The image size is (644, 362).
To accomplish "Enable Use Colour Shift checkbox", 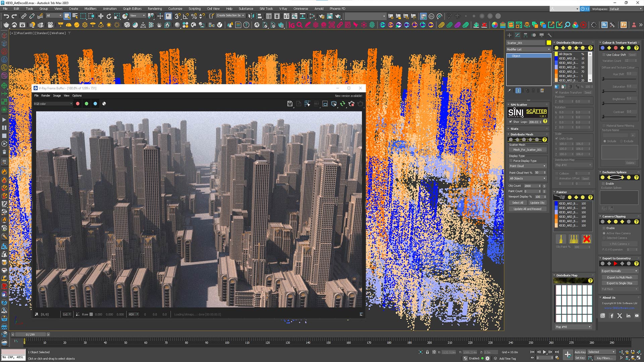I will coord(604,55).
